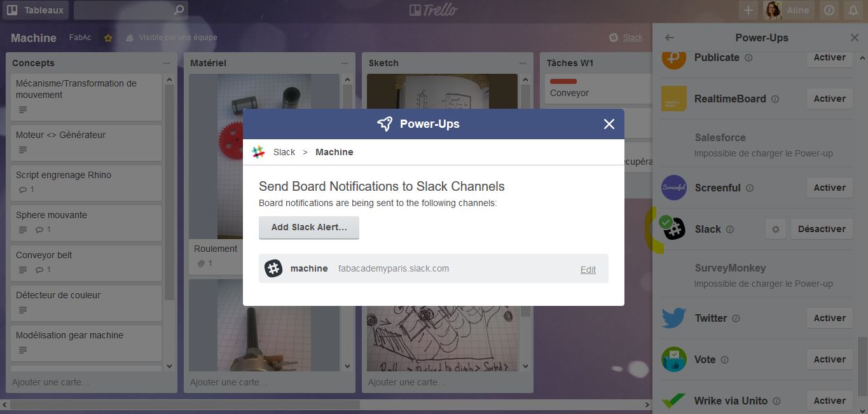
Task: Click the search magnifier icon
Action: (179, 10)
